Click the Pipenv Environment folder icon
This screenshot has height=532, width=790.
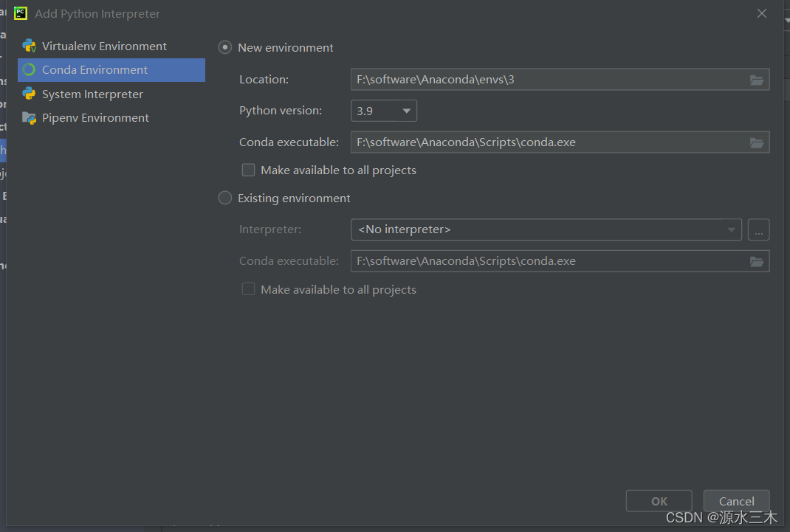click(30, 118)
